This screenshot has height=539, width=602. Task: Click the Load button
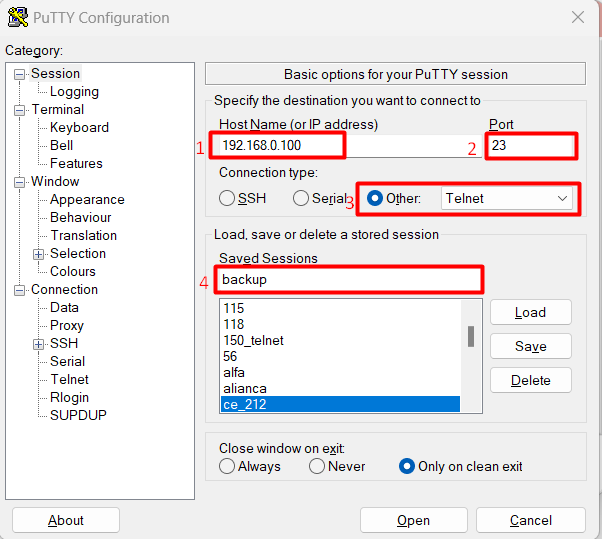(531, 312)
